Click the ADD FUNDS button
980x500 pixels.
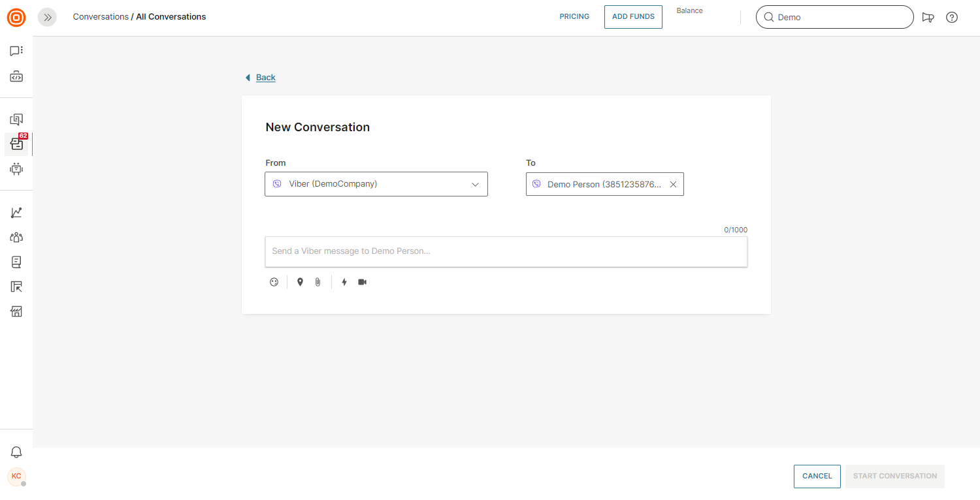(x=633, y=17)
